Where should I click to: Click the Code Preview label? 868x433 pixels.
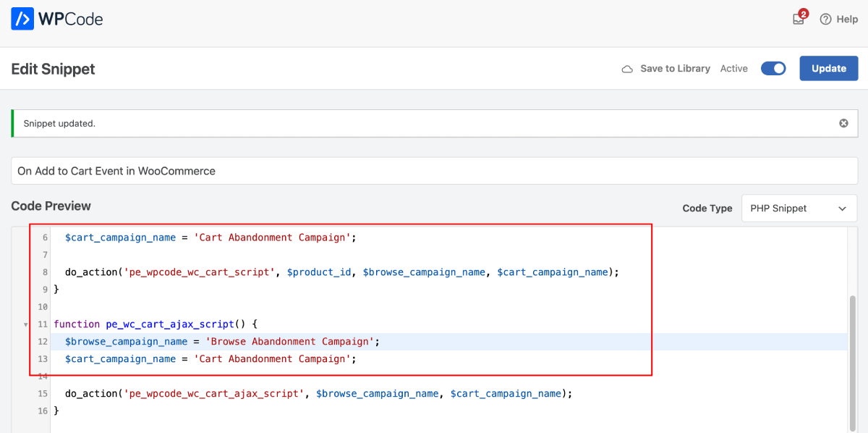point(51,206)
